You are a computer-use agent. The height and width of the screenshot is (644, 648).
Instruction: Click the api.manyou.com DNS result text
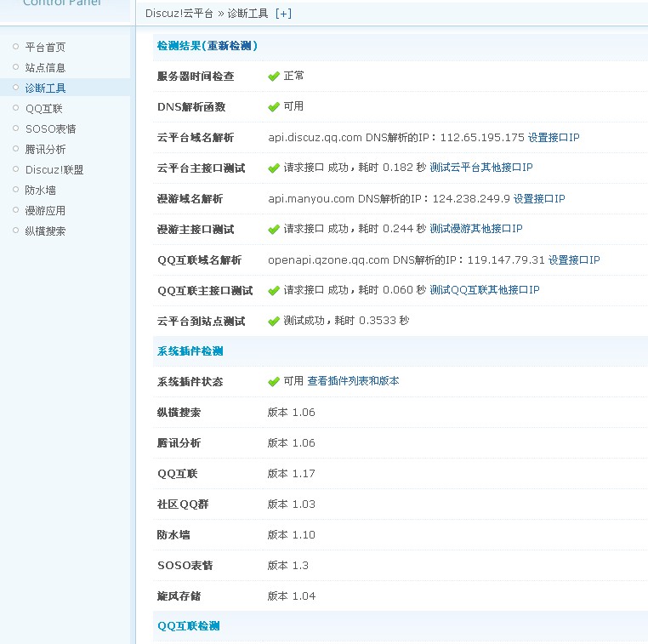pos(389,199)
